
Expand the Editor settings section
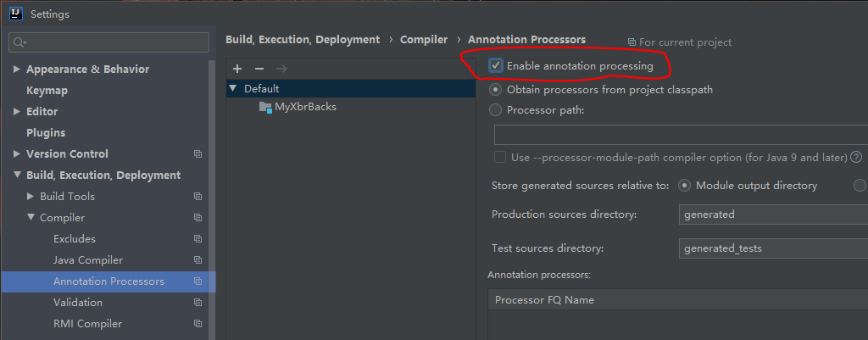click(17, 112)
